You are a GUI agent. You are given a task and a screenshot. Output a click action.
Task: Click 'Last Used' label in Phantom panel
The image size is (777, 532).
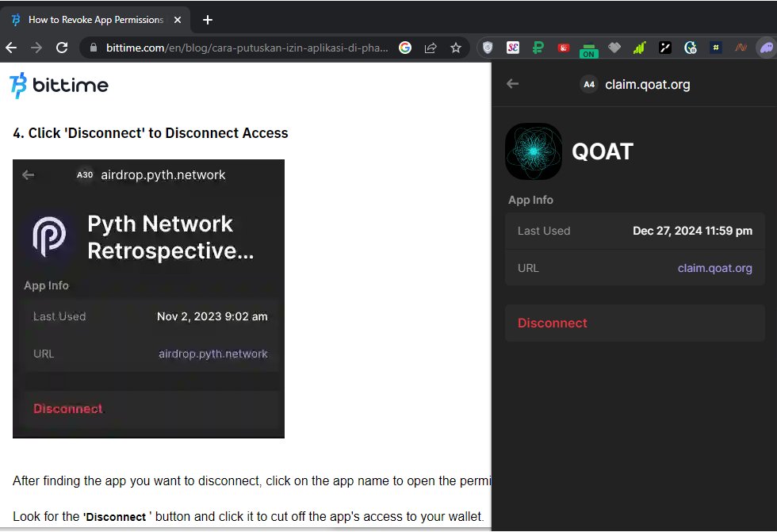[544, 231]
